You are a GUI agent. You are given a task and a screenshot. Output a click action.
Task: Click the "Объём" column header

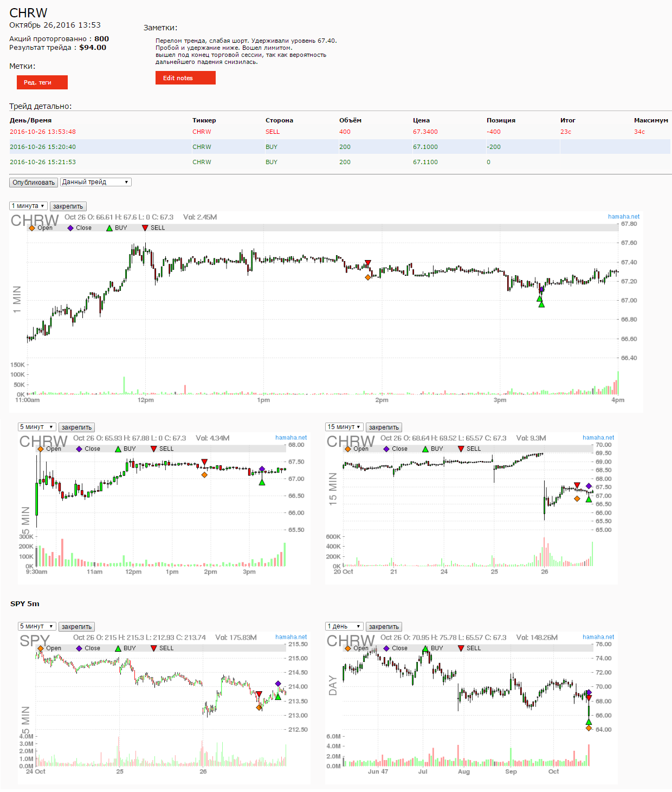pos(351,120)
